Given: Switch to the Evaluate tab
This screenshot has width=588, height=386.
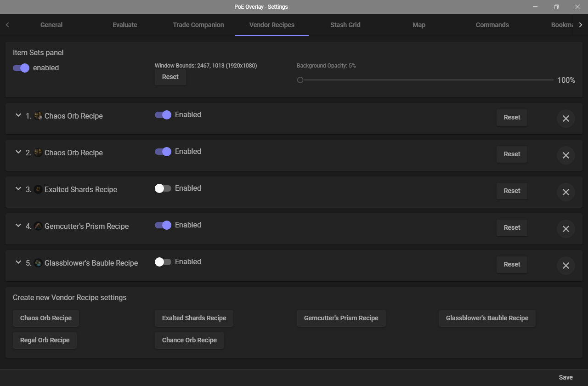Looking at the screenshot, I should pos(125,25).
